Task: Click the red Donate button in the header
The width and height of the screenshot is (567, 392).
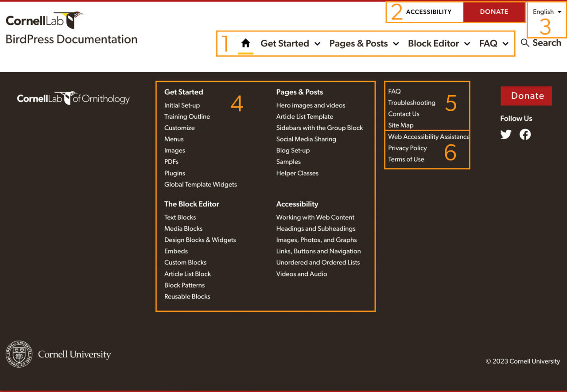Action: [494, 12]
